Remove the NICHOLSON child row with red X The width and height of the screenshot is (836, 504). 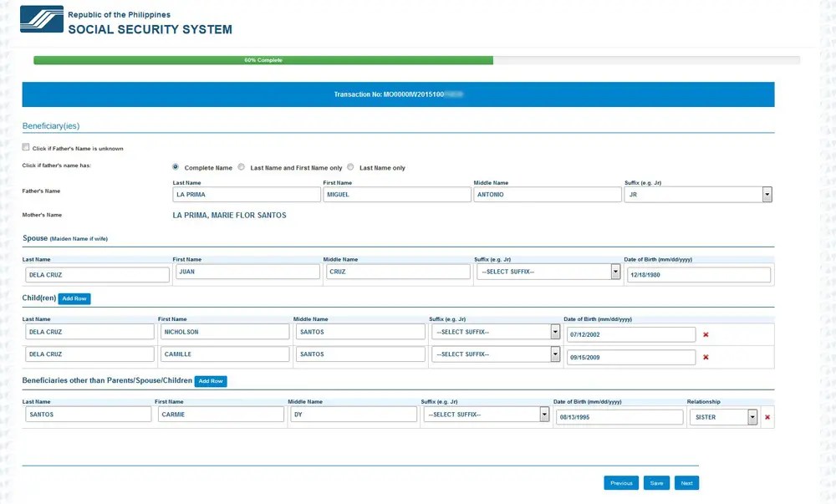click(706, 334)
